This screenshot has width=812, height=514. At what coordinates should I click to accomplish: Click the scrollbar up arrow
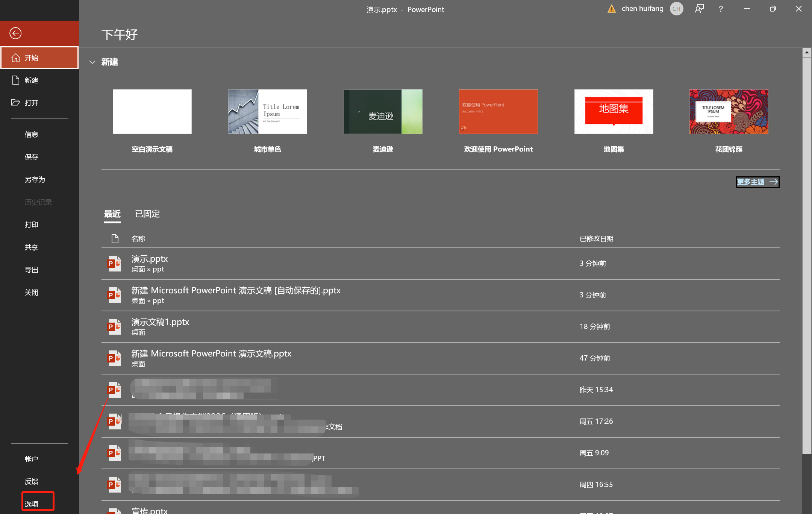807,52
